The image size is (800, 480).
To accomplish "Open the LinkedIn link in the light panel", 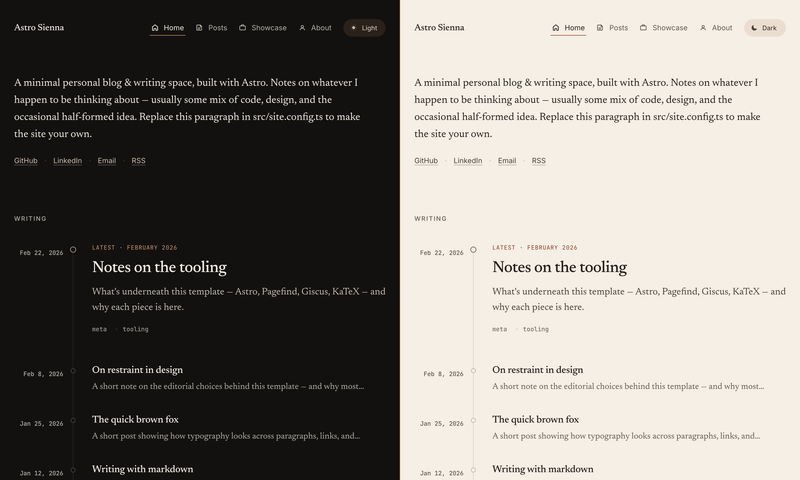I will (x=468, y=161).
